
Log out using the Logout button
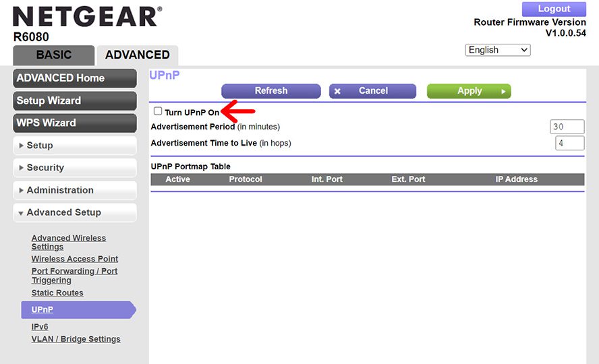(554, 9)
